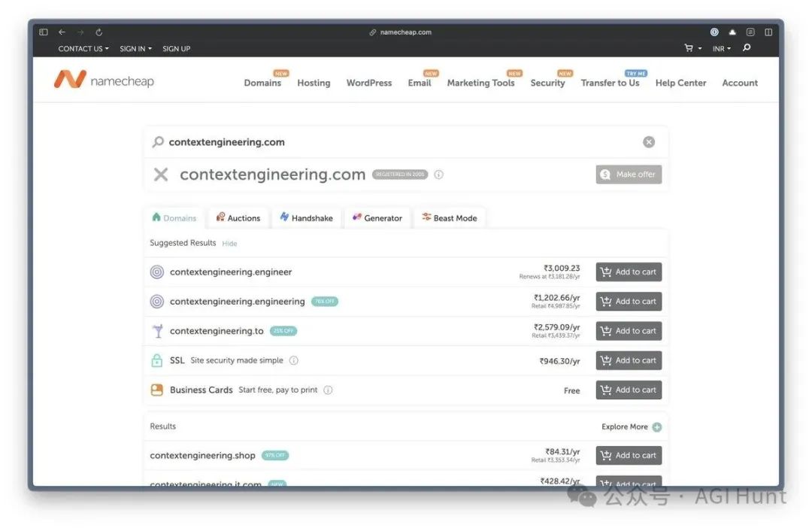This screenshot has width=812, height=528.
Task: Open the shopping cart icon
Action: click(689, 48)
